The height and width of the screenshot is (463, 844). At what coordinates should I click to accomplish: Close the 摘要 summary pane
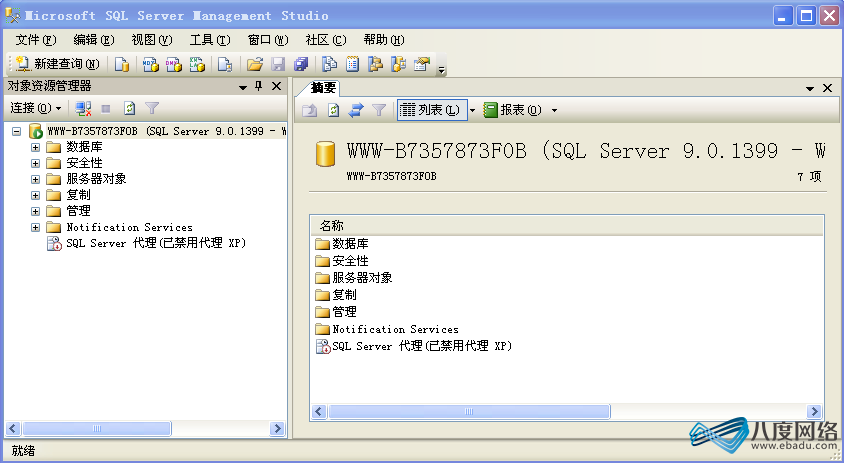coord(828,88)
